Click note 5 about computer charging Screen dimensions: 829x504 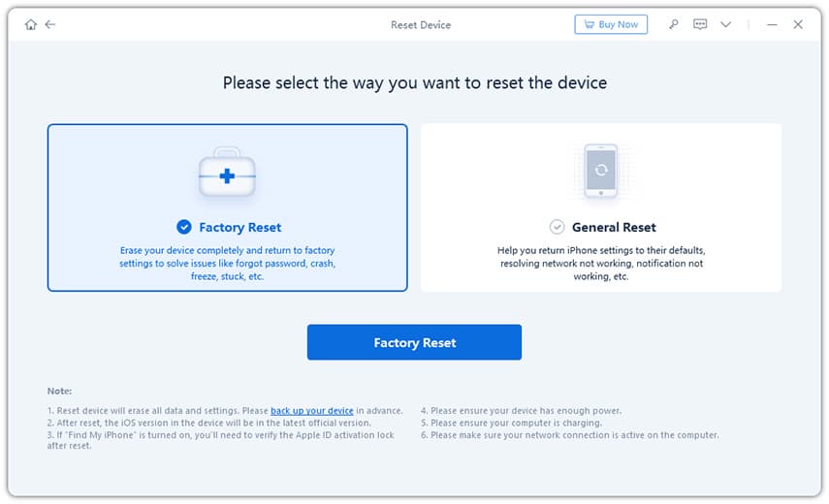click(x=511, y=423)
